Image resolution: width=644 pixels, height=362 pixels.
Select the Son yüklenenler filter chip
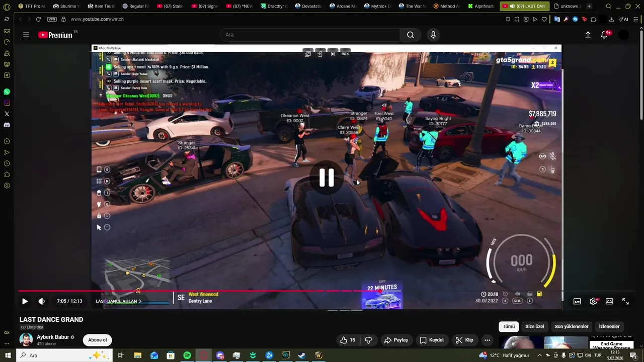click(x=572, y=326)
